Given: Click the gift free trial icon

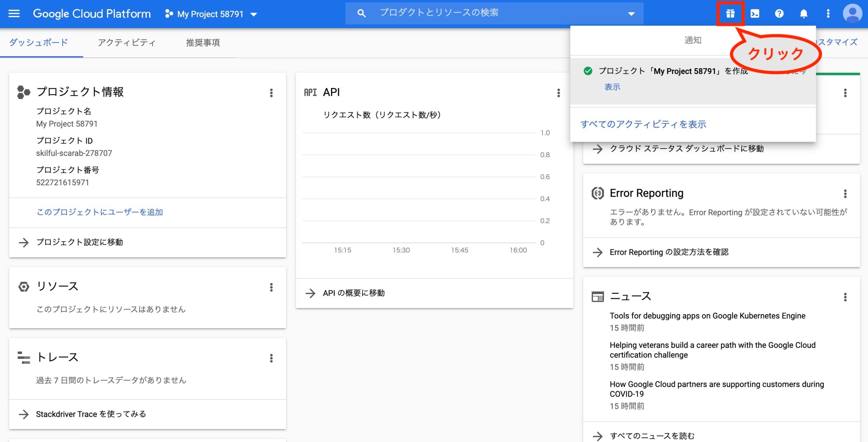Looking at the screenshot, I should [730, 14].
